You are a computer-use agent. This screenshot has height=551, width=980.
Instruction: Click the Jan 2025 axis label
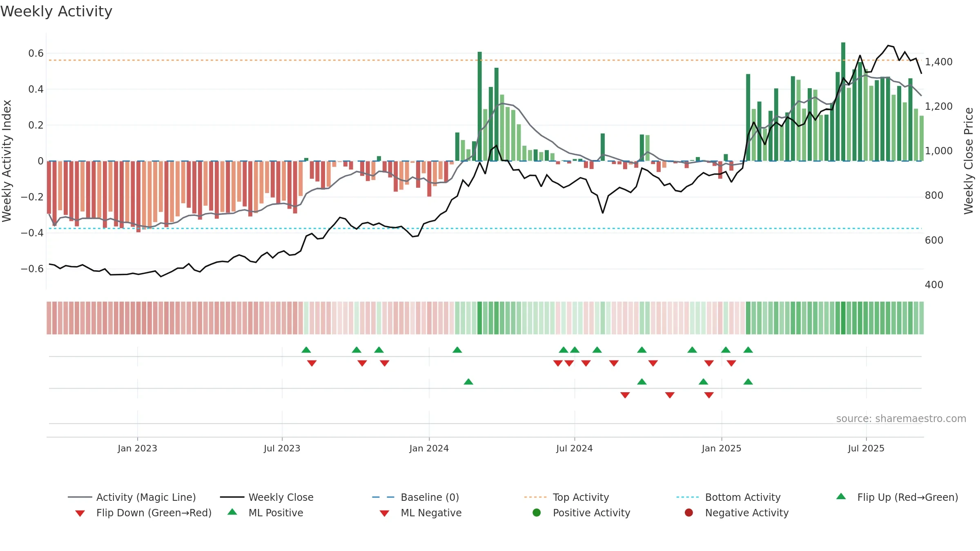(x=721, y=448)
